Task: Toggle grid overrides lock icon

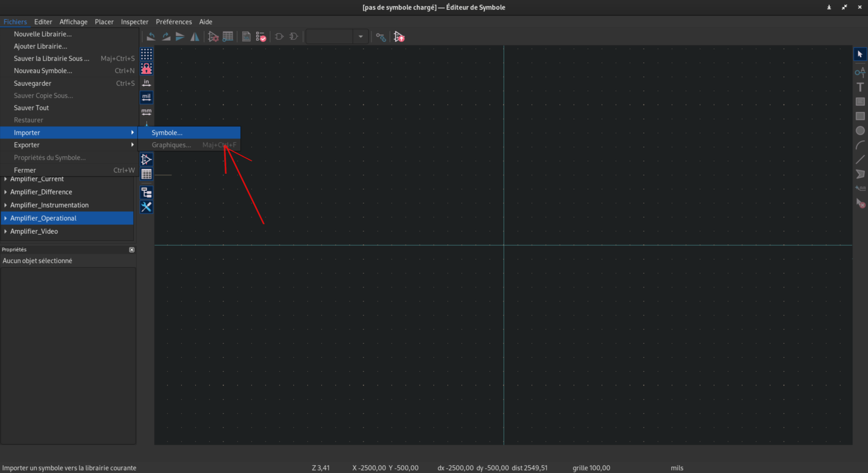Action: [x=147, y=68]
